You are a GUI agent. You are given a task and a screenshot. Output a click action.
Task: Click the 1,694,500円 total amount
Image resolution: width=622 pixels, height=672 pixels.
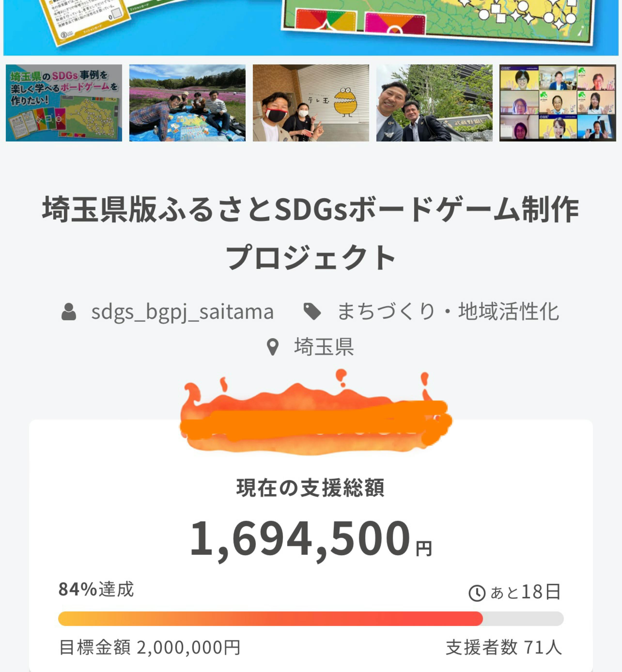(x=311, y=539)
